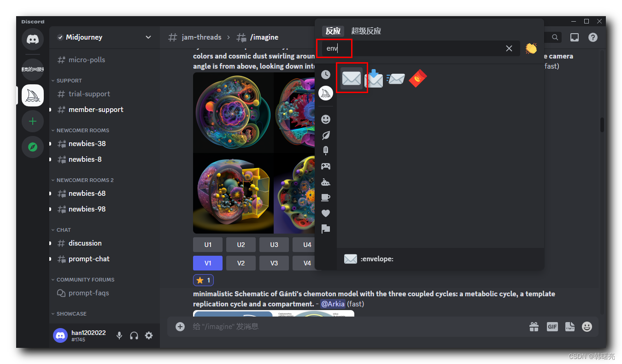Open the prompt-faqs forum channel
Screen dimensions: 622x364
105,293
